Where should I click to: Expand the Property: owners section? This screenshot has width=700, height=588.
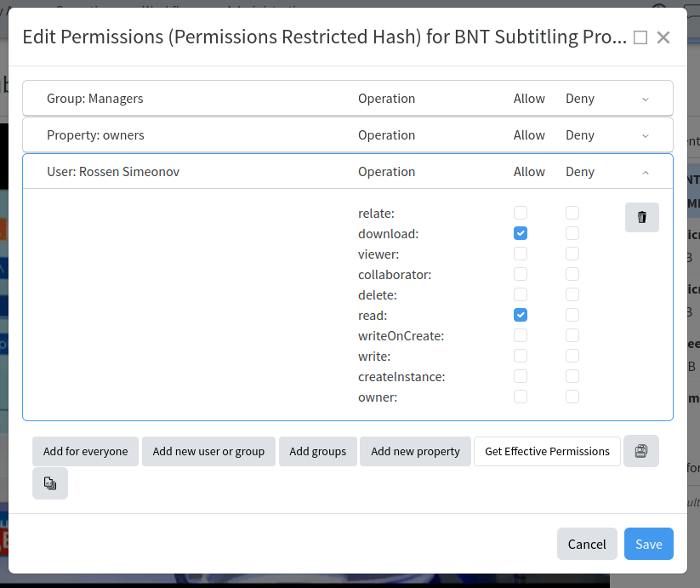tap(645, 135)
